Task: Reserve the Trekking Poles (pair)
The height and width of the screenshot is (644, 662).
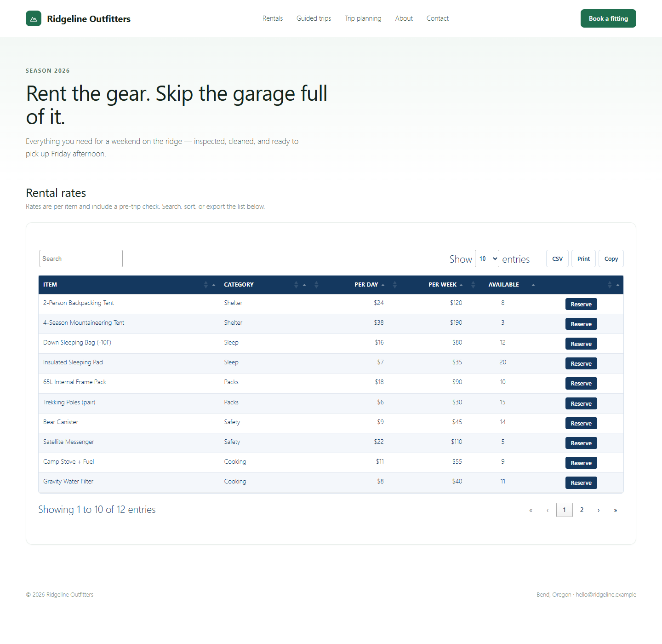Action: coord(581,403)
